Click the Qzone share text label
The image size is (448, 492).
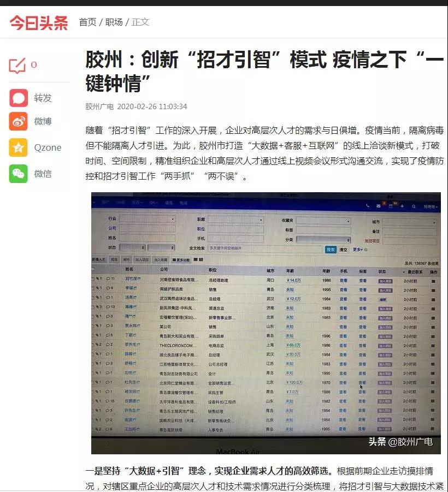48,147
